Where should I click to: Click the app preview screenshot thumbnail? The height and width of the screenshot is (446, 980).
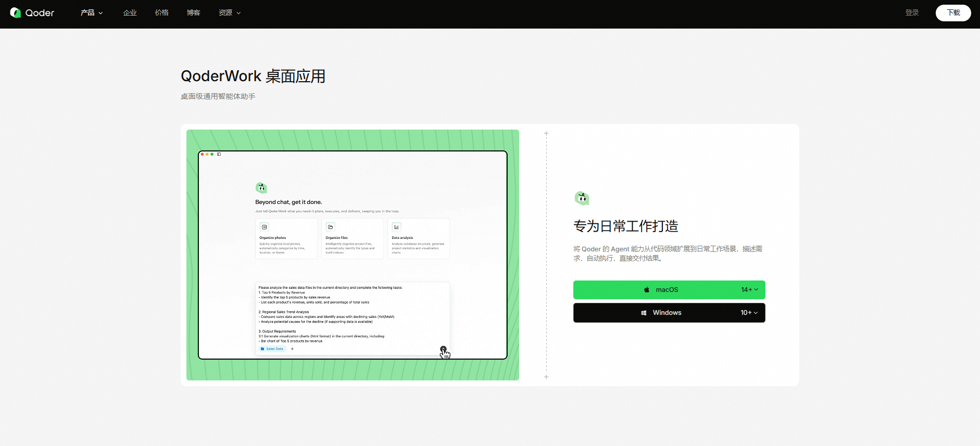click(353, 255)
